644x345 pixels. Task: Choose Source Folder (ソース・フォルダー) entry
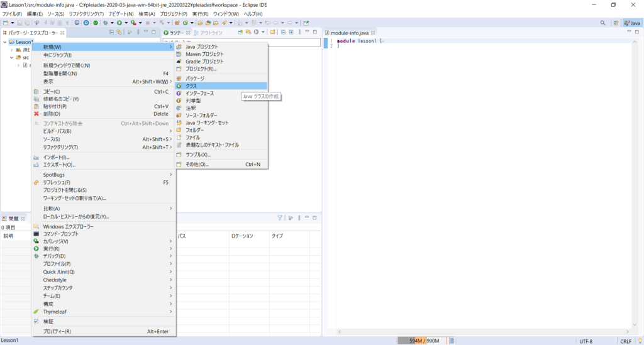click(x=221, y=115)
